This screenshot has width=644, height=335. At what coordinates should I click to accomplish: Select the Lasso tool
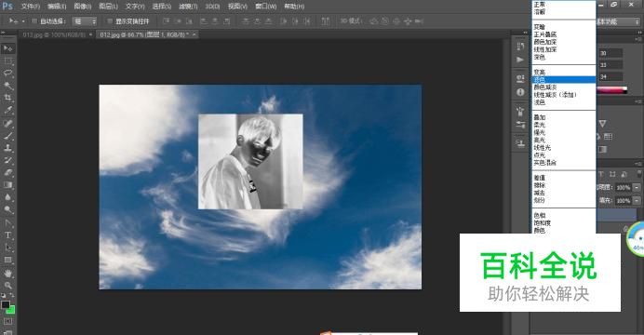click(7, 74)
